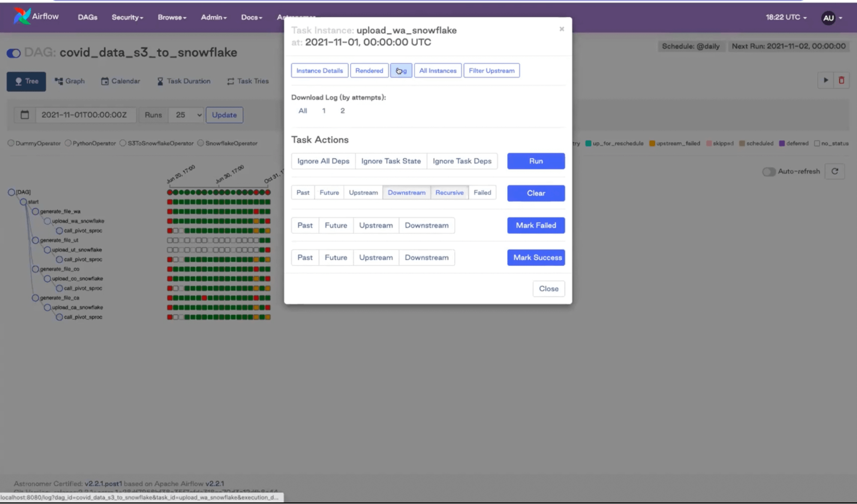
Task: Click the refresh circular arrow icon
Action: pyautogui.click(x=834, y=171)
